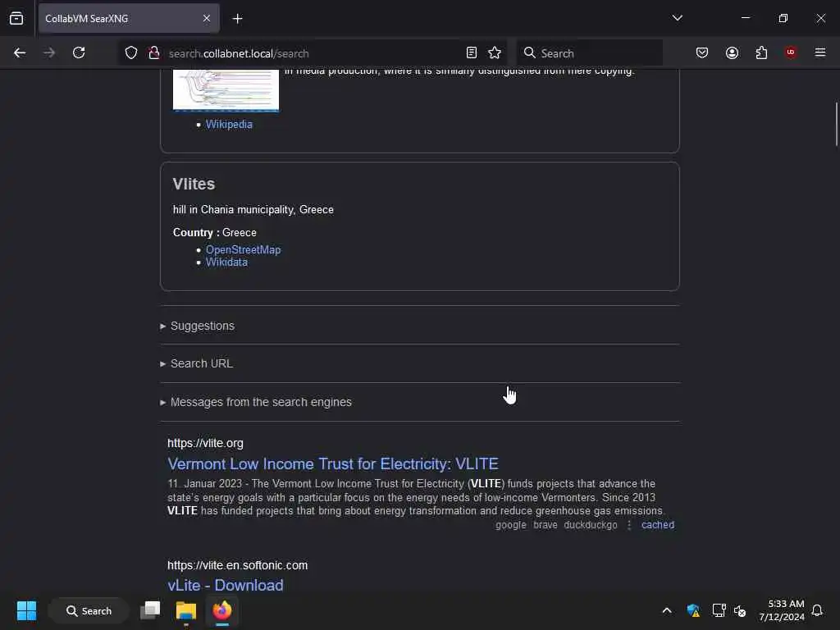This screenshot has width=840, height=630.
Task: Open network status tray icon
Action: 719,610
